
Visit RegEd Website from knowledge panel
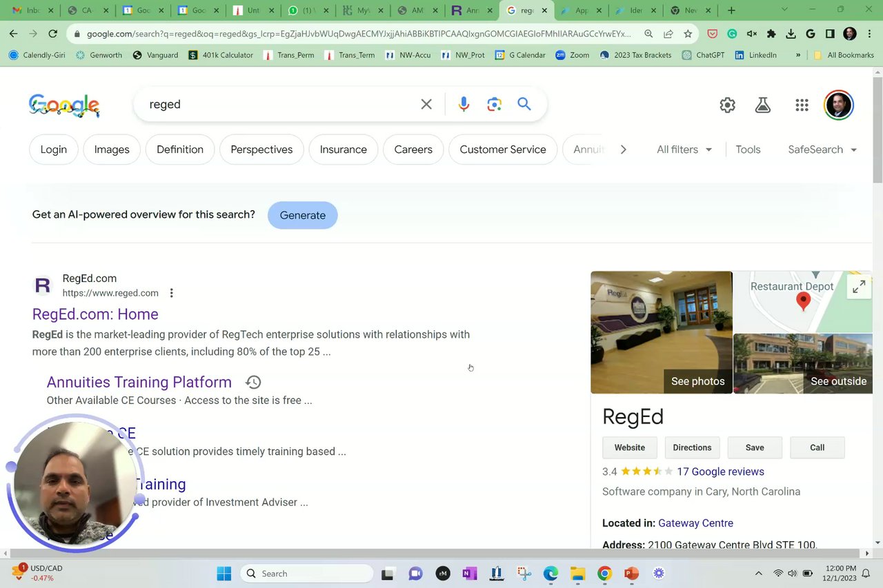(x=630, y=447)
